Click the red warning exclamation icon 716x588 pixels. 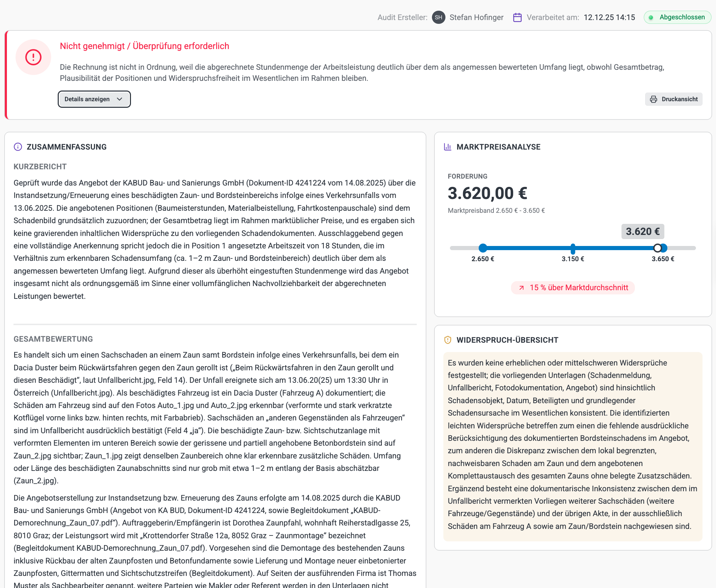click(33, 57)
